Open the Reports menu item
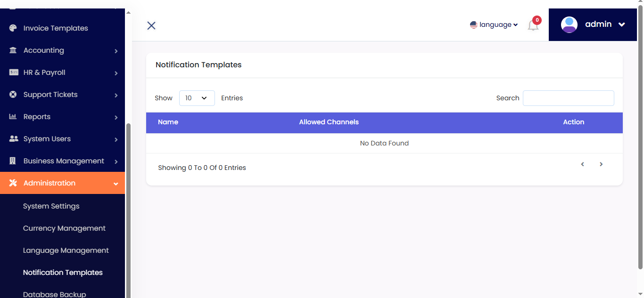This screenshot has width=644, height=298. (x=62, y=117)
